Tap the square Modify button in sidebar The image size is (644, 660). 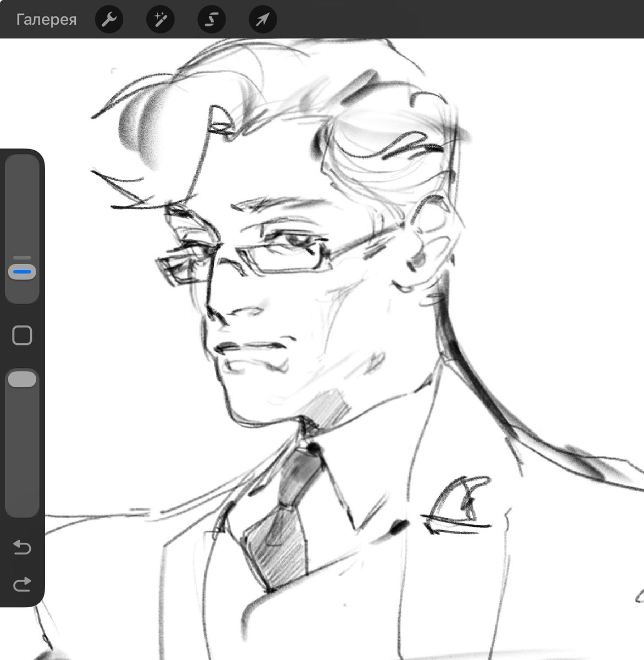(22, 335)
